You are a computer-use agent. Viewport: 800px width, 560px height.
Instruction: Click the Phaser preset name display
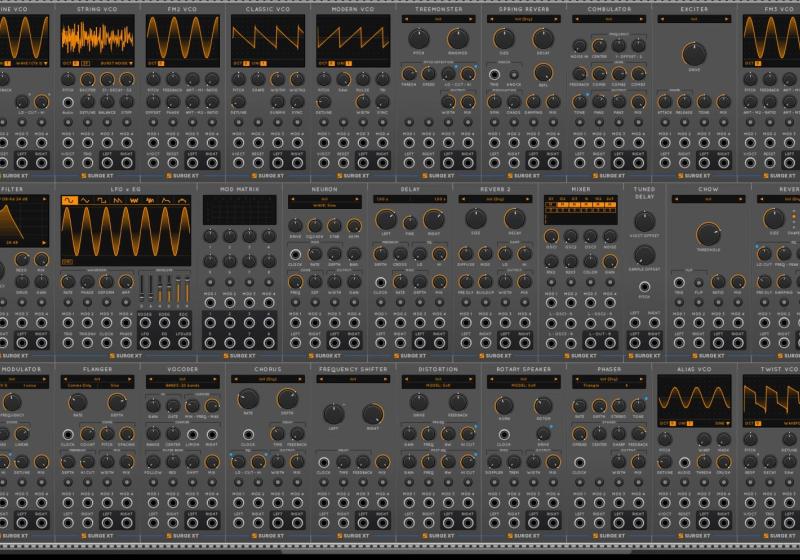click(x=609, y=379)
